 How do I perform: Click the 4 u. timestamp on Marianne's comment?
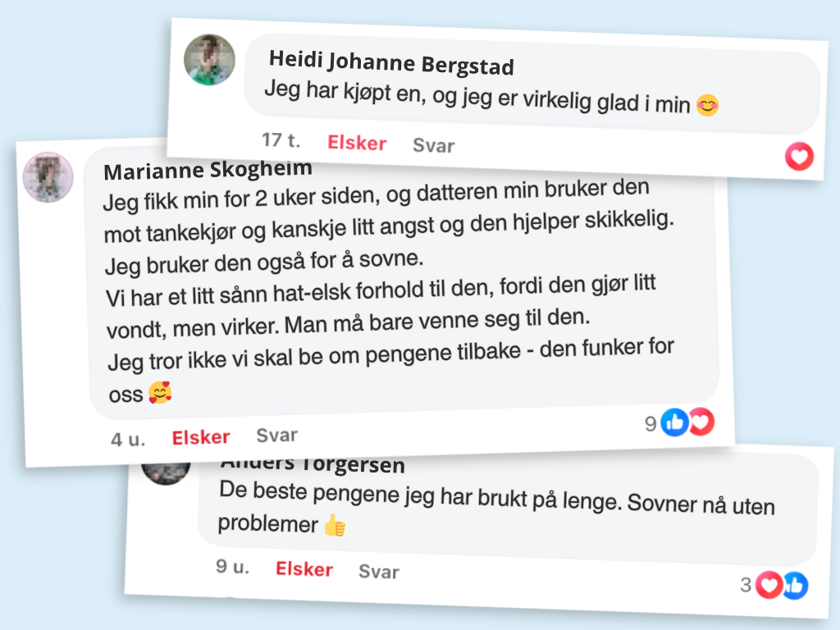tap(128, 440)
